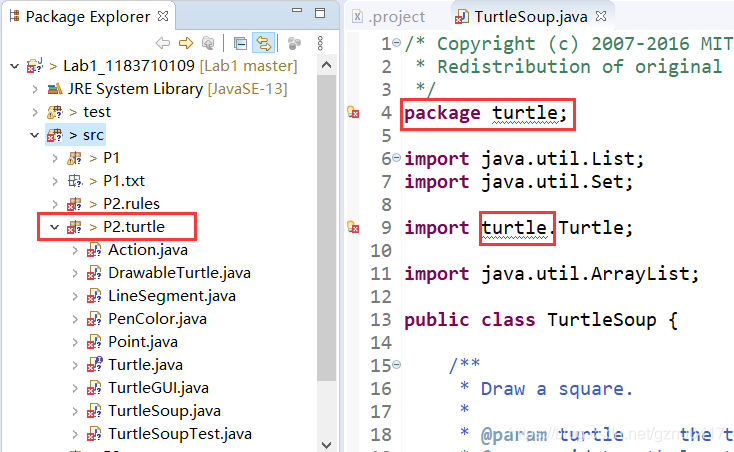This screenshot has width=734, height=452.
Task: Click the Package Explorer vertical scrollbar thumb
Action: (326, 228)
